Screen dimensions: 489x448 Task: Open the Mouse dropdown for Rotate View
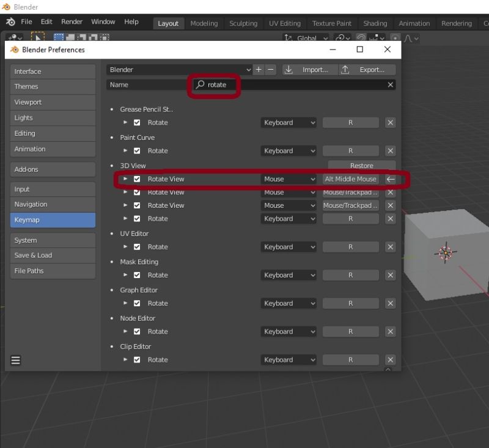pos(288,179)
